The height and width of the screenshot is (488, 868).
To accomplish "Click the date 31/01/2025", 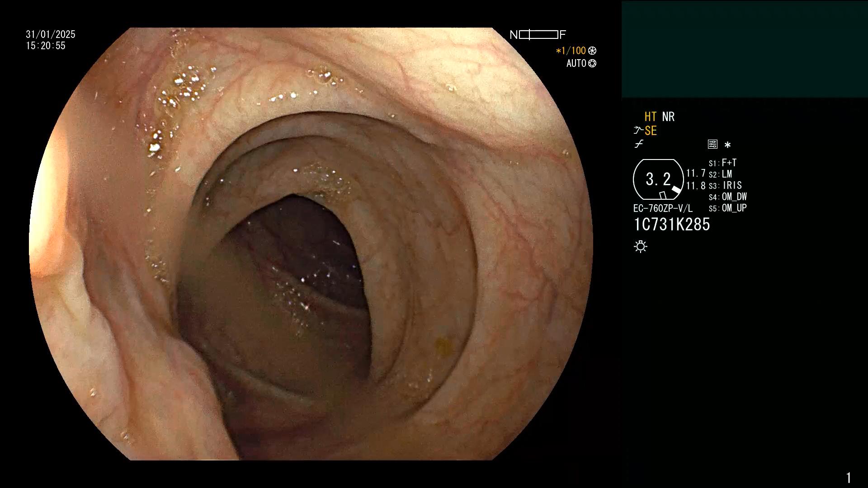I will click(51, 35).
